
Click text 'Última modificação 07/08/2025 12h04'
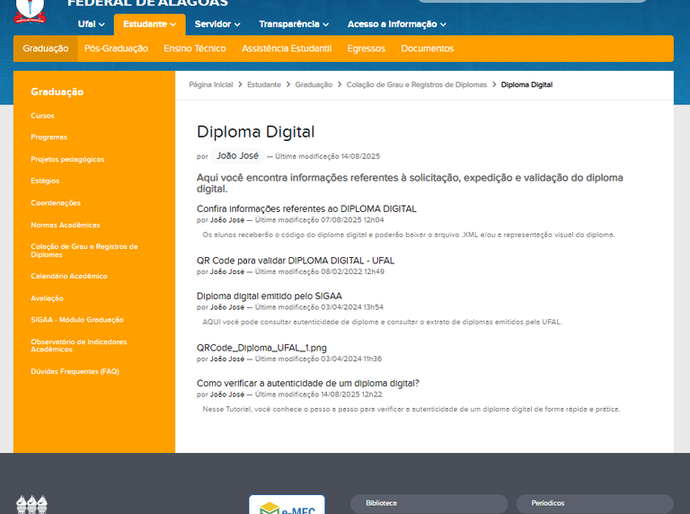click(x=319, y=220)
